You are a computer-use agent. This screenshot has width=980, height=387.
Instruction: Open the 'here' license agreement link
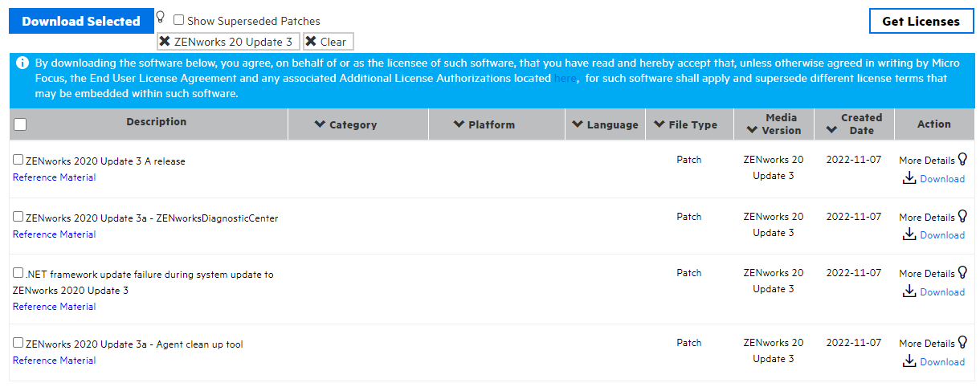click(565, 78)
